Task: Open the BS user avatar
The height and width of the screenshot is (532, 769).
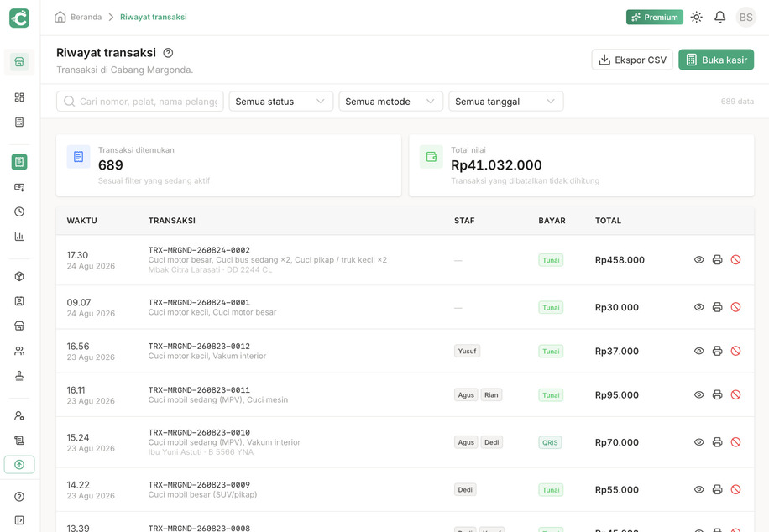Action: [745, 17]
